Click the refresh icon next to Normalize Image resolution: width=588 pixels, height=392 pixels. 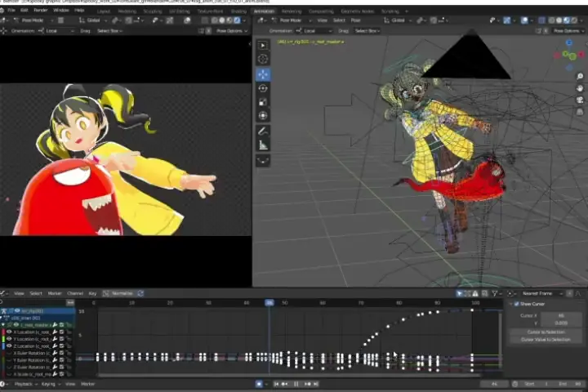pyautogui.click(x=140, y=293)
